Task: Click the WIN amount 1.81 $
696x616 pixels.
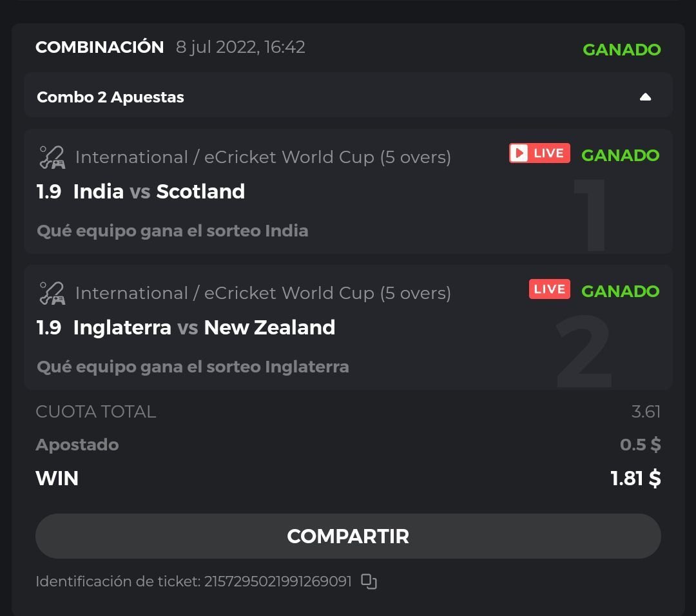Action: [x=635, y=478]
